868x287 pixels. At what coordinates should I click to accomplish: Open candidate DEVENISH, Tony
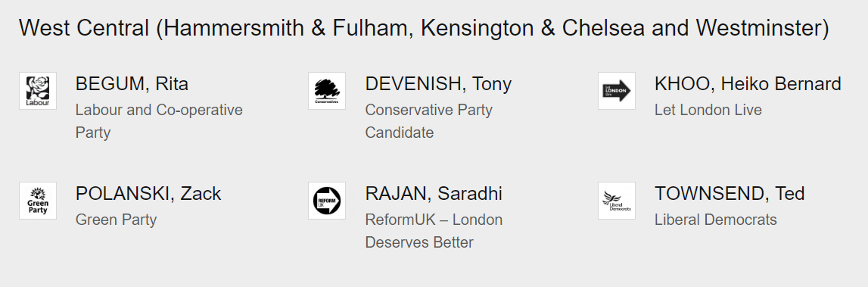point(438,84)
